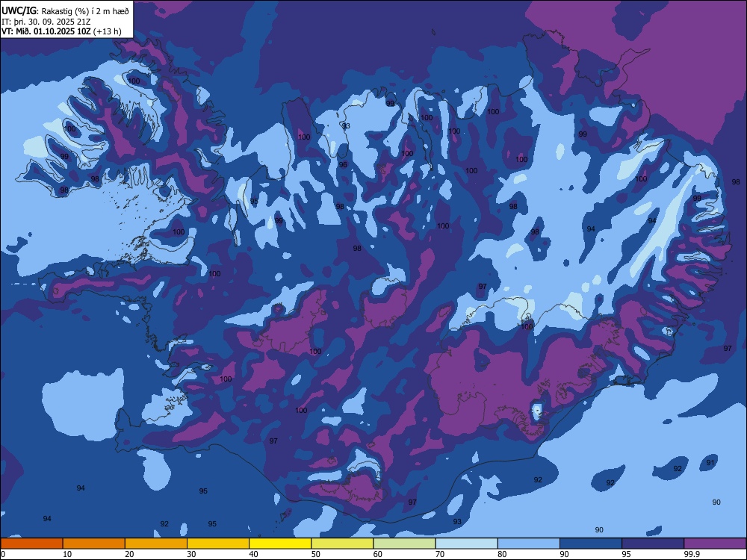The width and height of the screenshot is (747, 560).
Task: Select the light blue 80–90 legend swatch
Action: point(529,544)
